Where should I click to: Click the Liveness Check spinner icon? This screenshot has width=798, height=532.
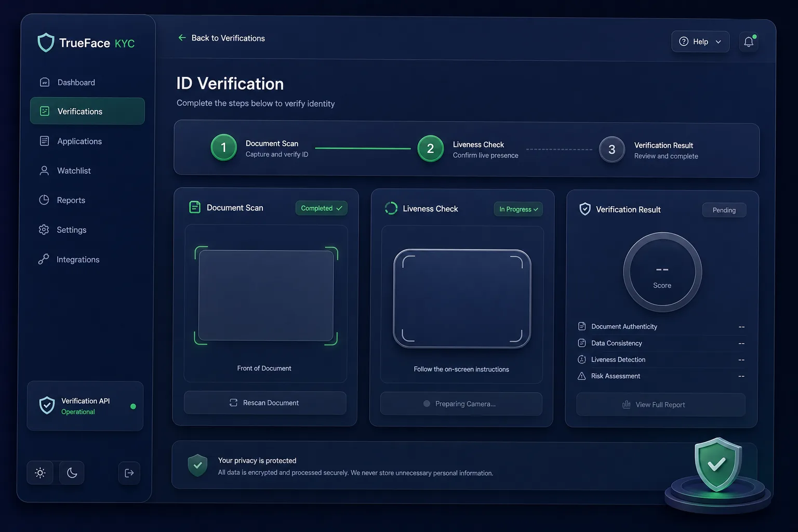[391, 208]
